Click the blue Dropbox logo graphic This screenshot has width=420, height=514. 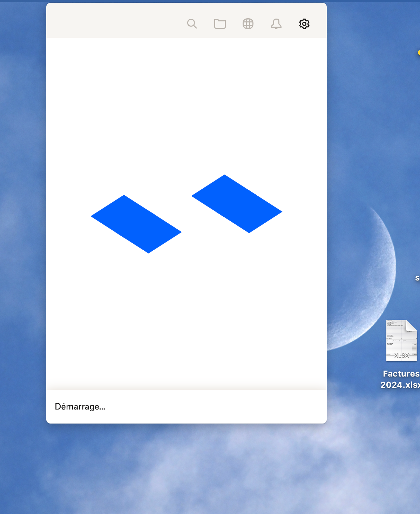[187, 214]
